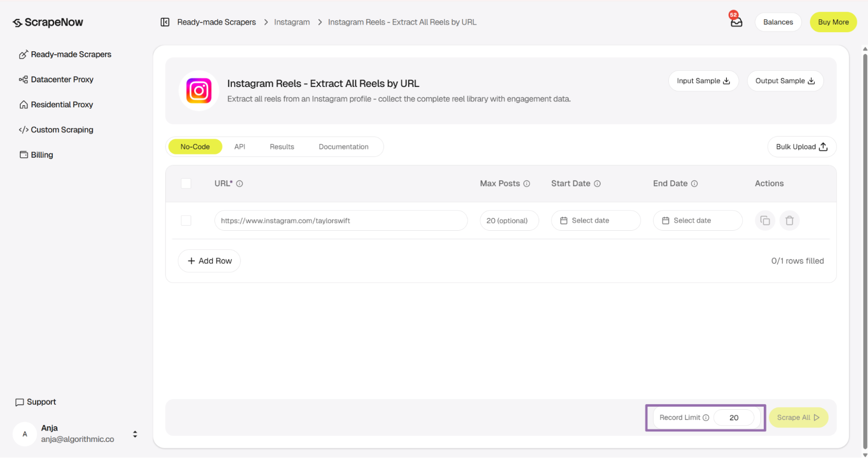
Task: Click the Instagram logo thumbnail
Action: [199, 90]
